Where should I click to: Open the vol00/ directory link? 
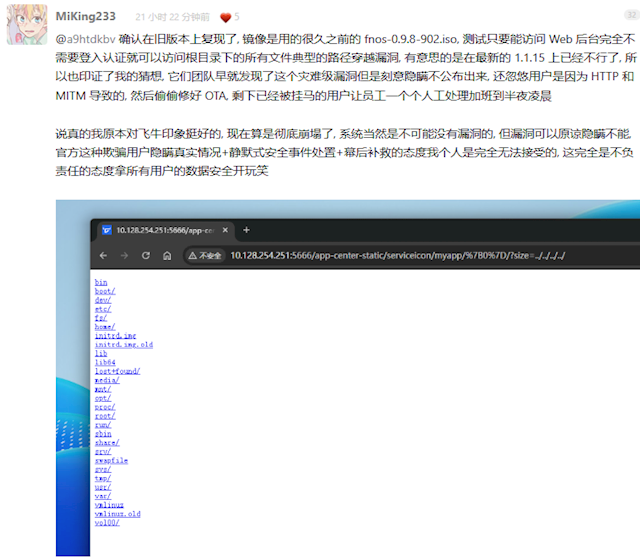pyautogui.click(x=107, y=522)
